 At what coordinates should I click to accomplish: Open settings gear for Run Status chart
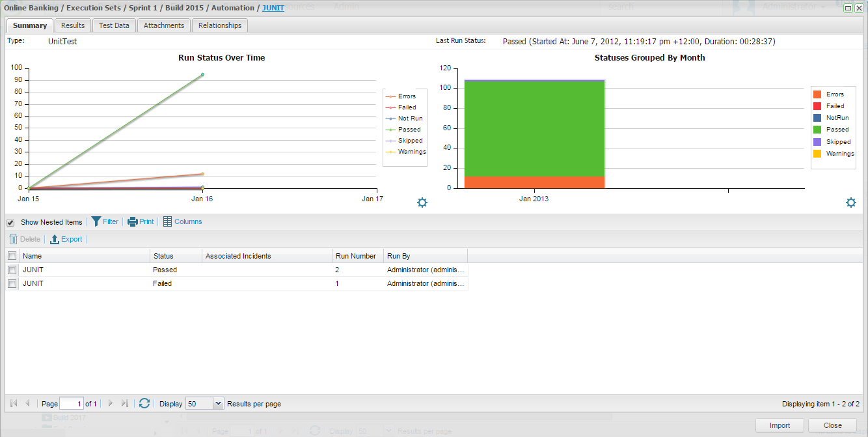coord(422,203)
